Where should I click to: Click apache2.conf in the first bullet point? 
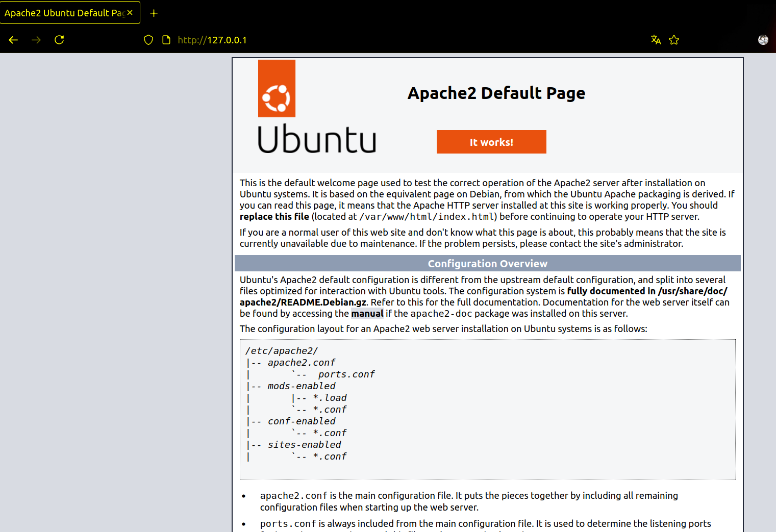pyautogui.click(x=294, y=495)
